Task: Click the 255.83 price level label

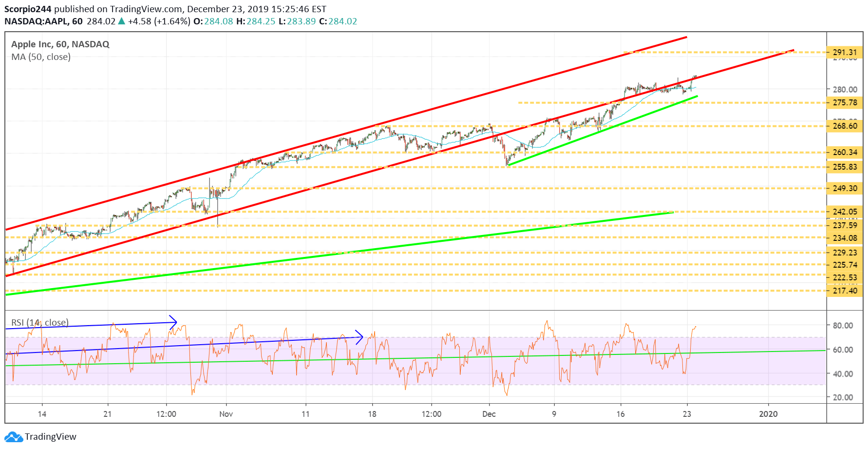Action: 845,167
